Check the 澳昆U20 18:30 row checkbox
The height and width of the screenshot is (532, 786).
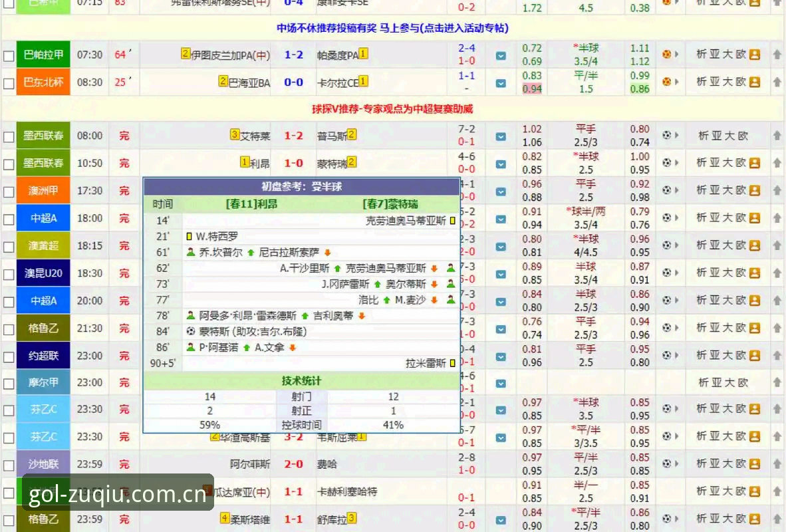[x=9, y=275]
